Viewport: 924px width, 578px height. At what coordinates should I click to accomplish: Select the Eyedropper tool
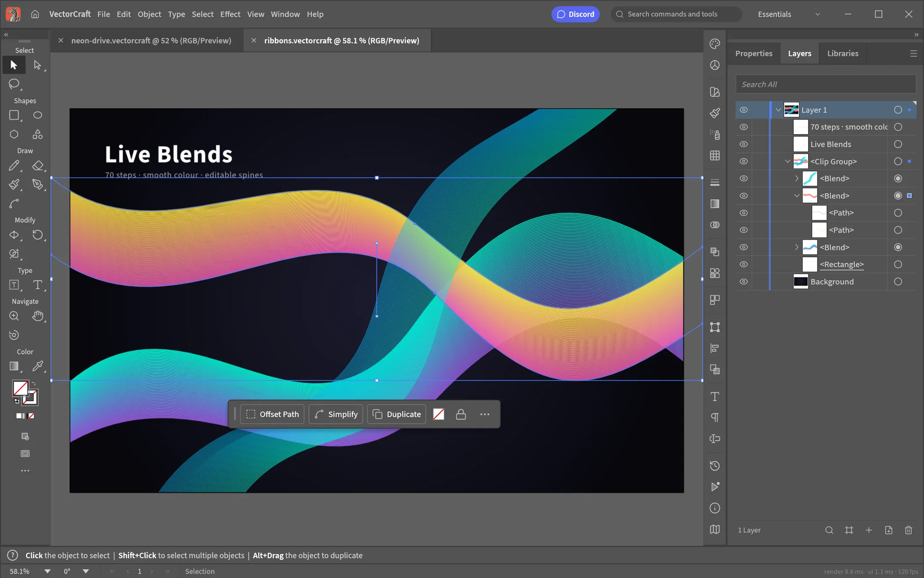click(x=37, y=366)
